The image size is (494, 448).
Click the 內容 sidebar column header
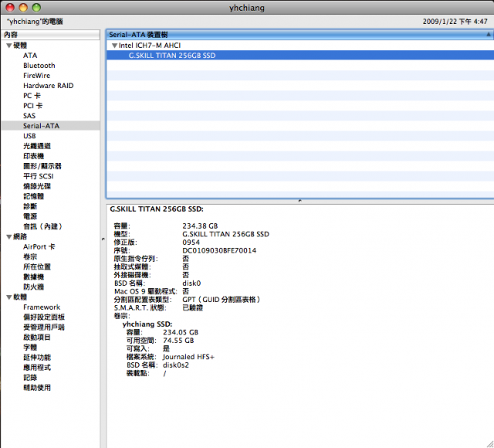point(50,35)
